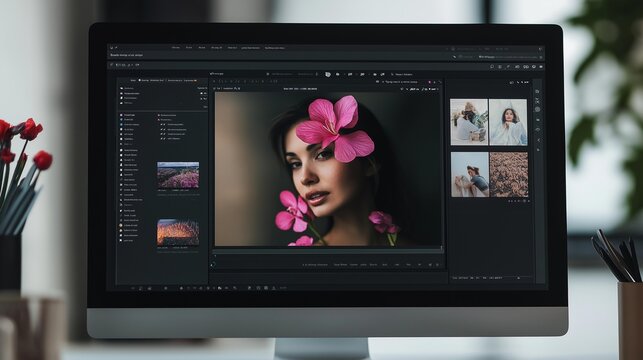Click the circle icon in the right tool strip
The width and height of the screenshot is (643, 360).
pyautogui.click(x=538, y=109)
